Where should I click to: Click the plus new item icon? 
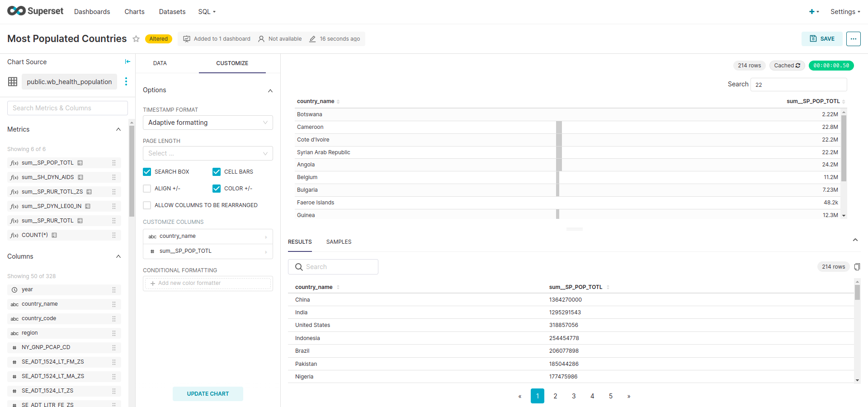coord(812,12)
